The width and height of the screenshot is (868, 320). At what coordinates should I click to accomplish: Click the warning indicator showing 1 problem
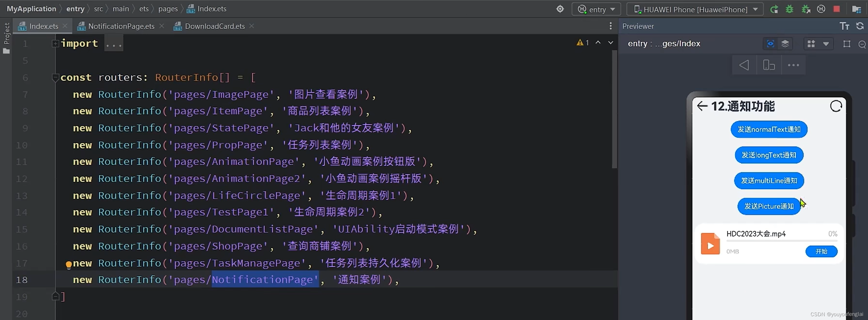point(583,43)
